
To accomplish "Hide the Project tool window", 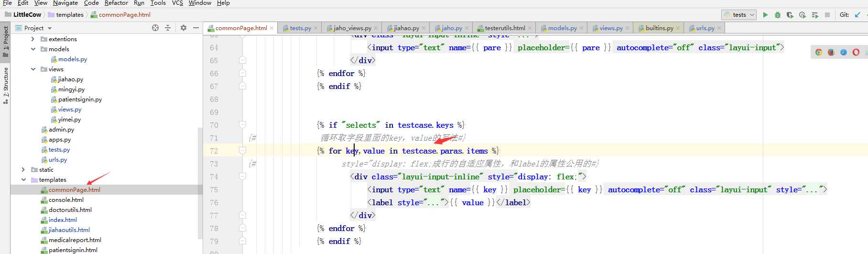I will pos(196,28).
